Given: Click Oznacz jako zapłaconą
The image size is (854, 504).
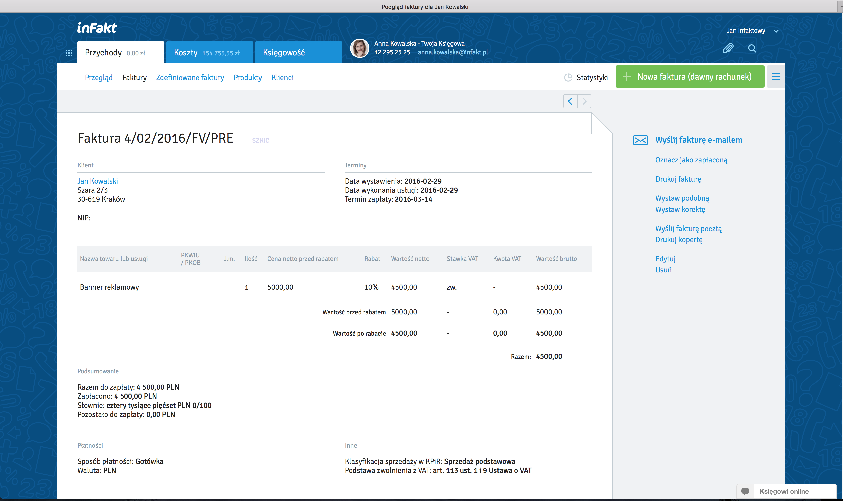Looking at the screenshot, I should point(691,160).
